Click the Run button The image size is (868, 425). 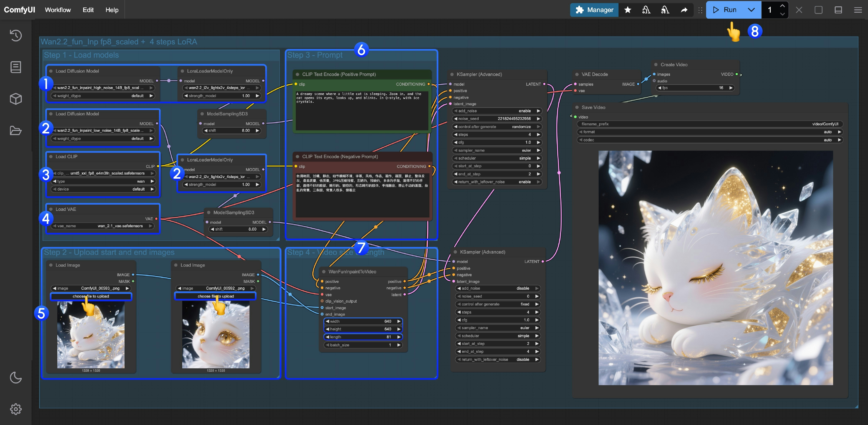click(728, 10)
